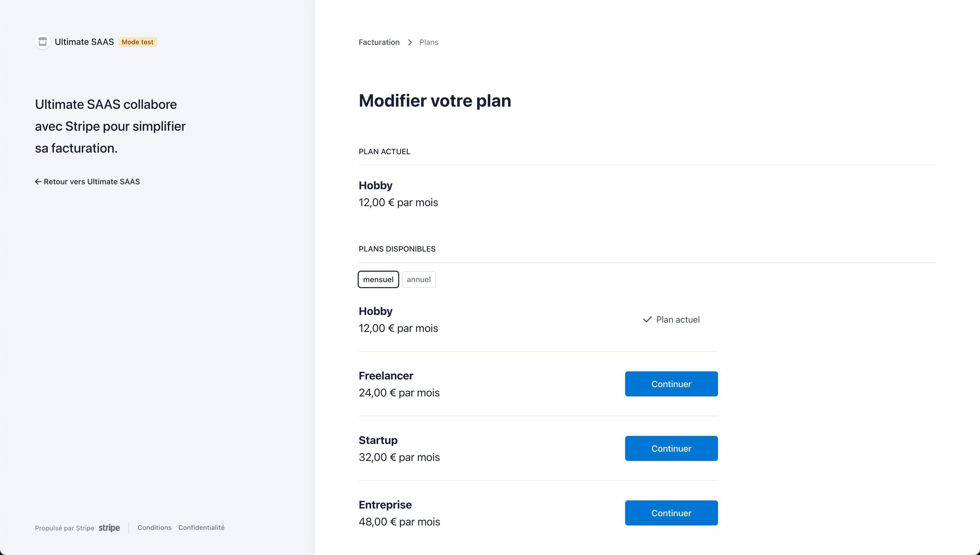
Task: Click Continuer for the Freelancer plan
Action: [671, 384]
